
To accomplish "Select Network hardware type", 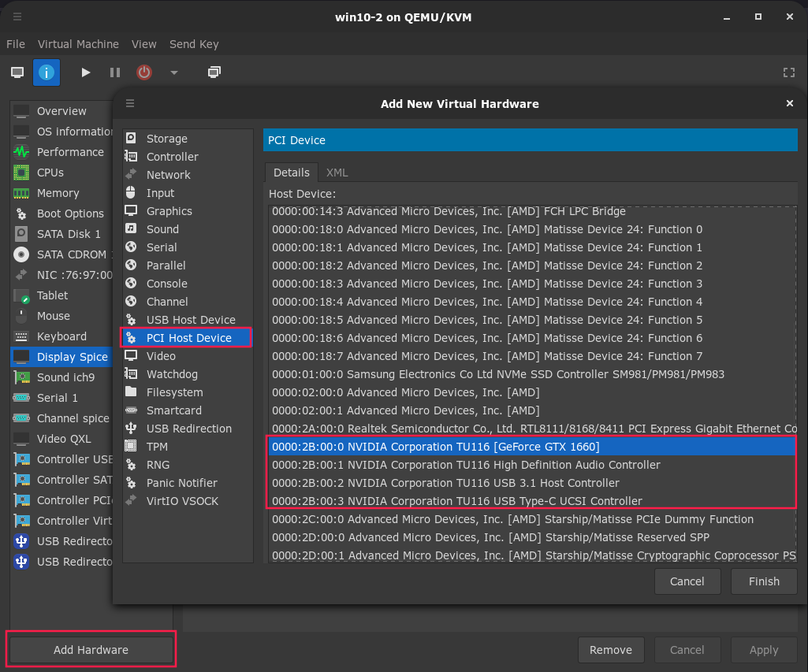I will pyautogui.click(x=188, y=175).
